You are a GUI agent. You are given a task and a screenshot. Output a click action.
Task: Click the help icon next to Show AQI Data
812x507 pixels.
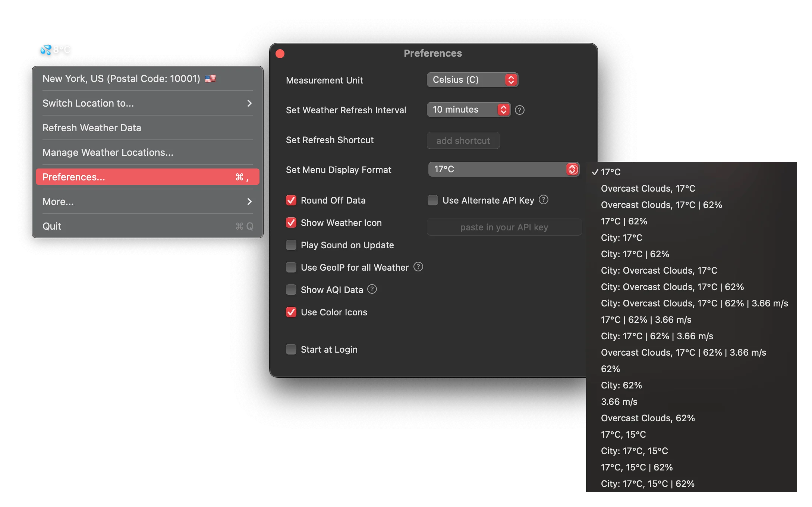372,289
